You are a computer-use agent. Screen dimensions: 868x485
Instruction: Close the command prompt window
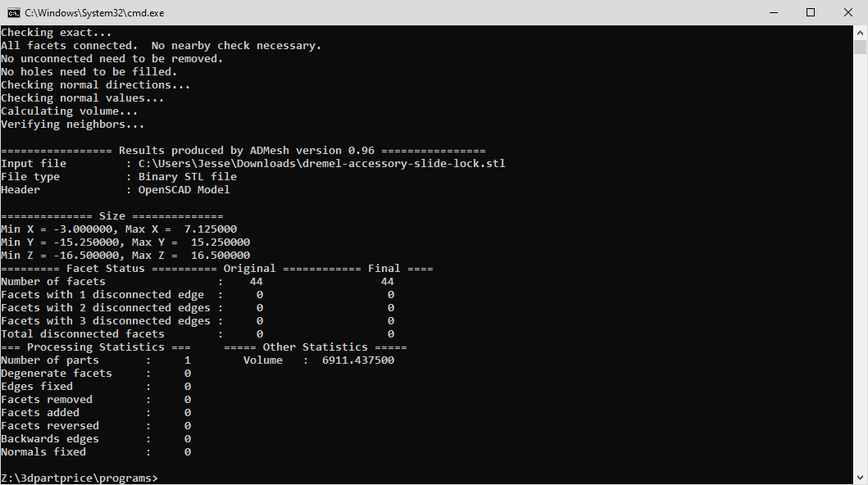pos(848,12)
